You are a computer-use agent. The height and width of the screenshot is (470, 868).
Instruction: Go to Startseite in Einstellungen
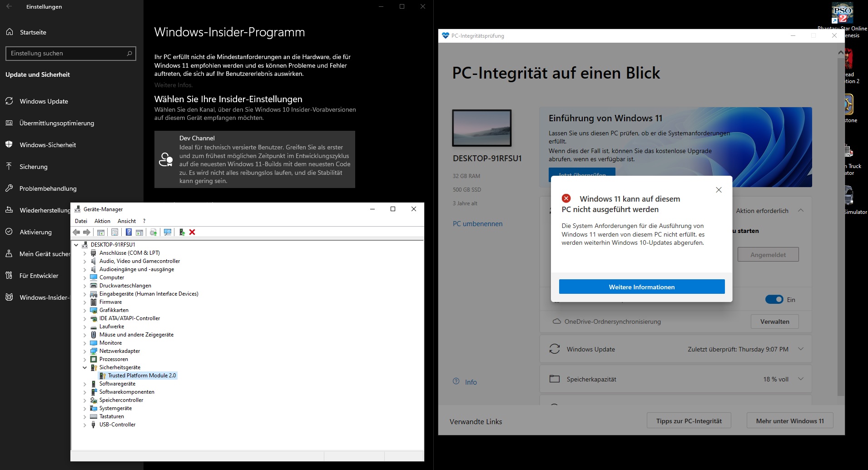coord(33,32)
